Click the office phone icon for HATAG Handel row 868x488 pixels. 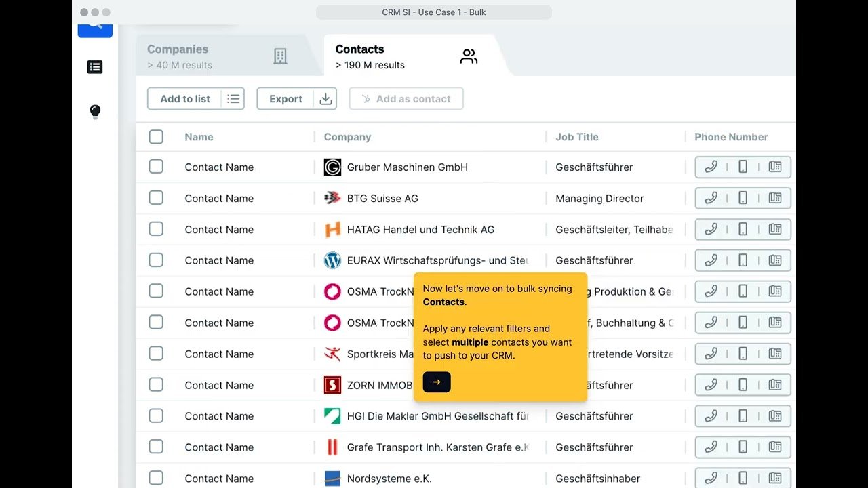(x=774, y=230)
